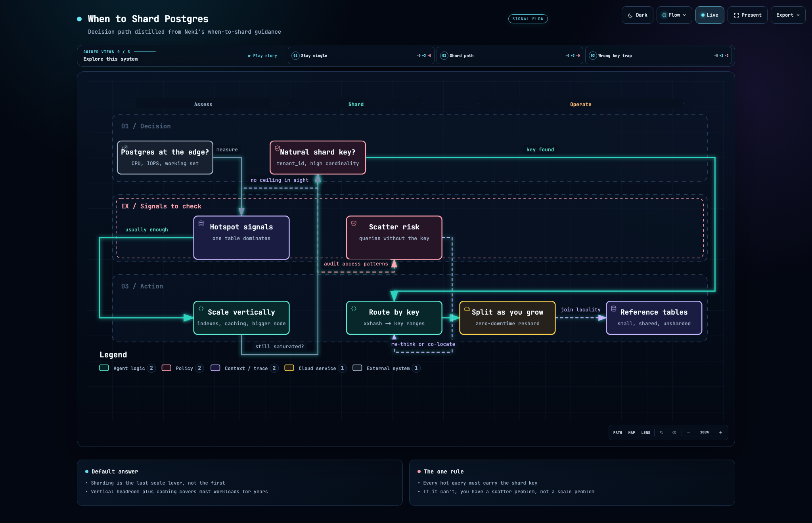Click the Agent logic legend swatch
Screen dimensions: 812x523
(104, 368)
